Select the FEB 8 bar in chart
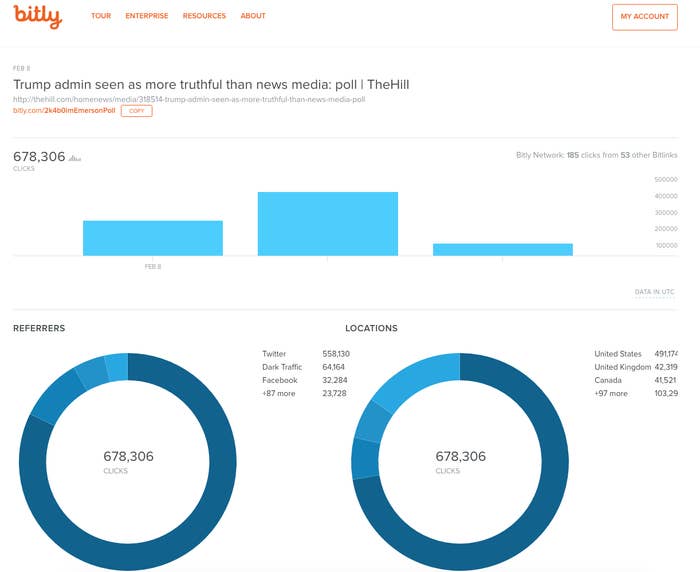700x572 pixels. [153, 238]
